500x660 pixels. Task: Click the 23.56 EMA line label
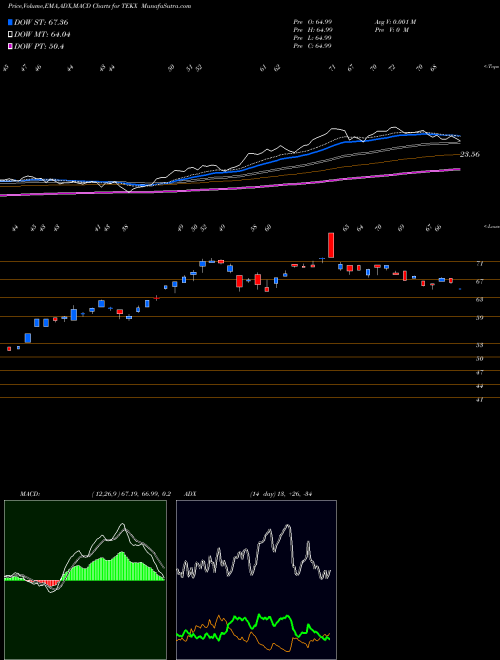(x=469, y=154)
